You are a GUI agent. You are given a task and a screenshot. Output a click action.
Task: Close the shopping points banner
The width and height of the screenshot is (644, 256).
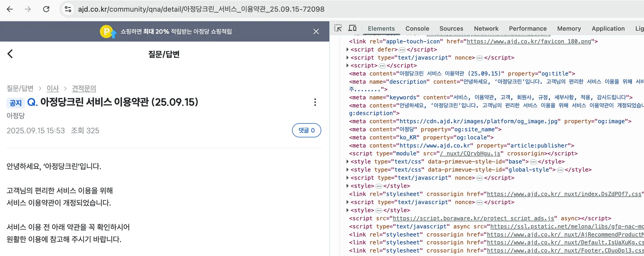316,31
